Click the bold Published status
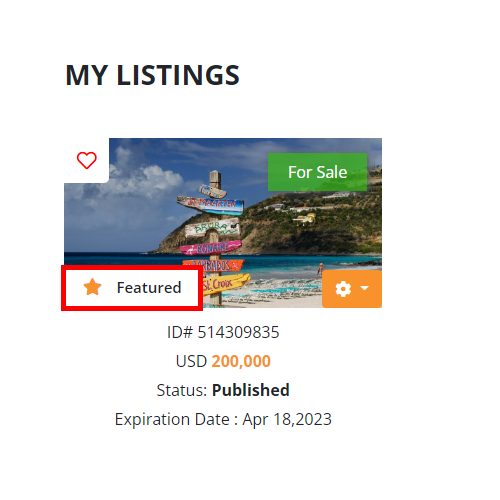 (x=251, y=390)
